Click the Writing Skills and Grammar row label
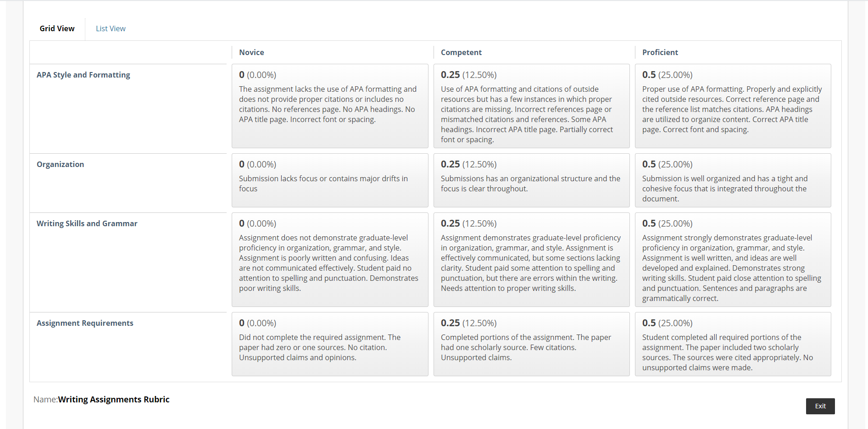Screen dimensions: 868x429 pos(87,223)
